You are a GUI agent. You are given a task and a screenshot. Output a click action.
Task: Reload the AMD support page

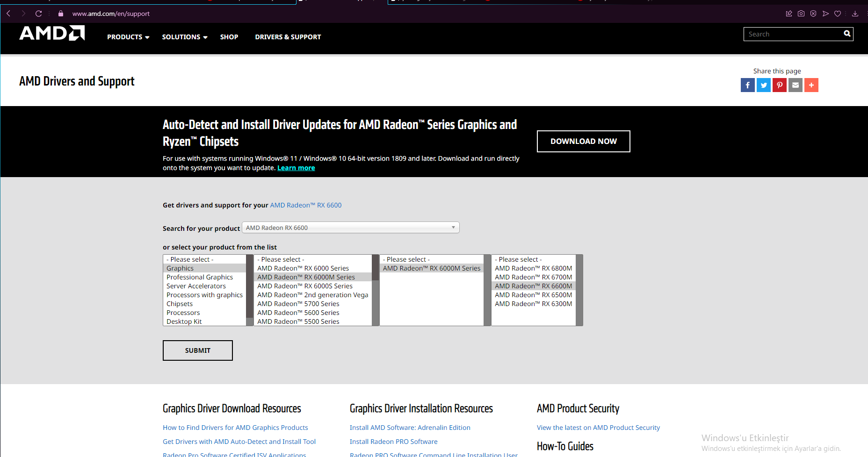point(39,14)
